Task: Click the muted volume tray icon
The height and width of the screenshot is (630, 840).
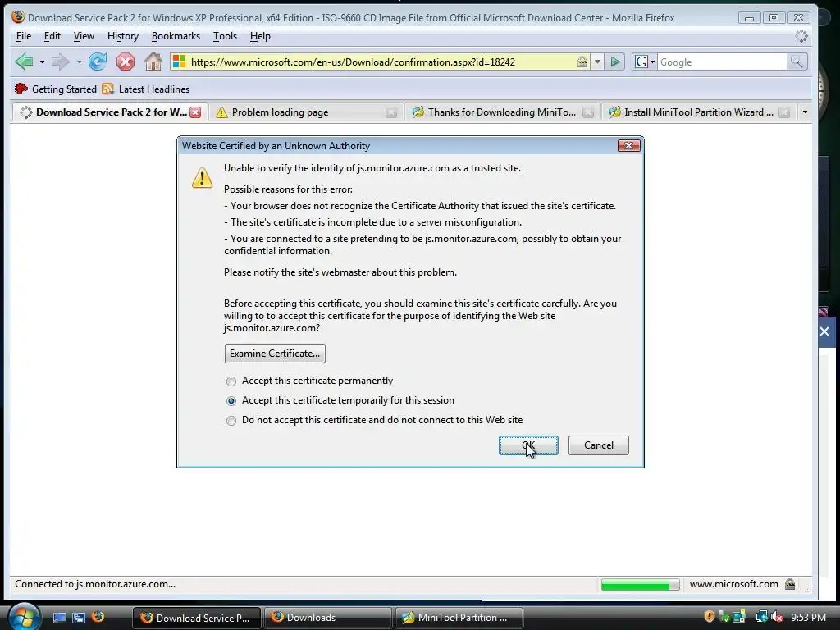Action: click(x=777, y=617)
